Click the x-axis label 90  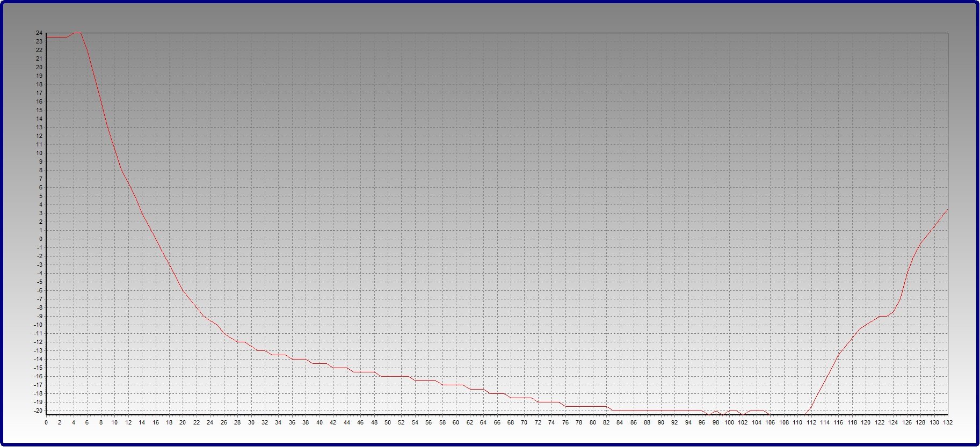[x=661, y=423]
